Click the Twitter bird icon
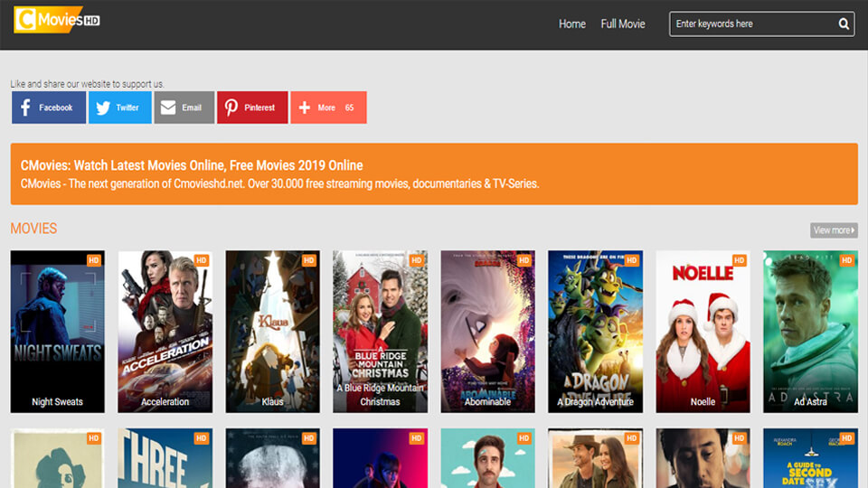Screen dimensions: 868x488 click(103, 108)
